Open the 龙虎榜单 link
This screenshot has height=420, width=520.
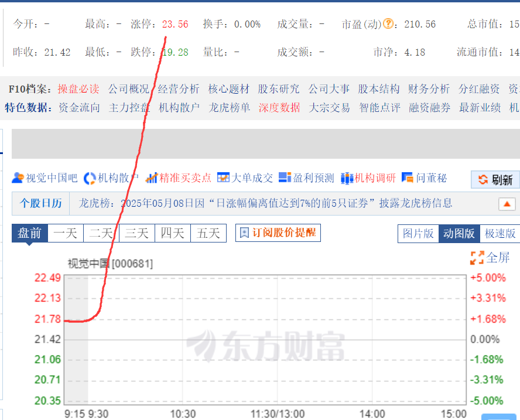229,107
